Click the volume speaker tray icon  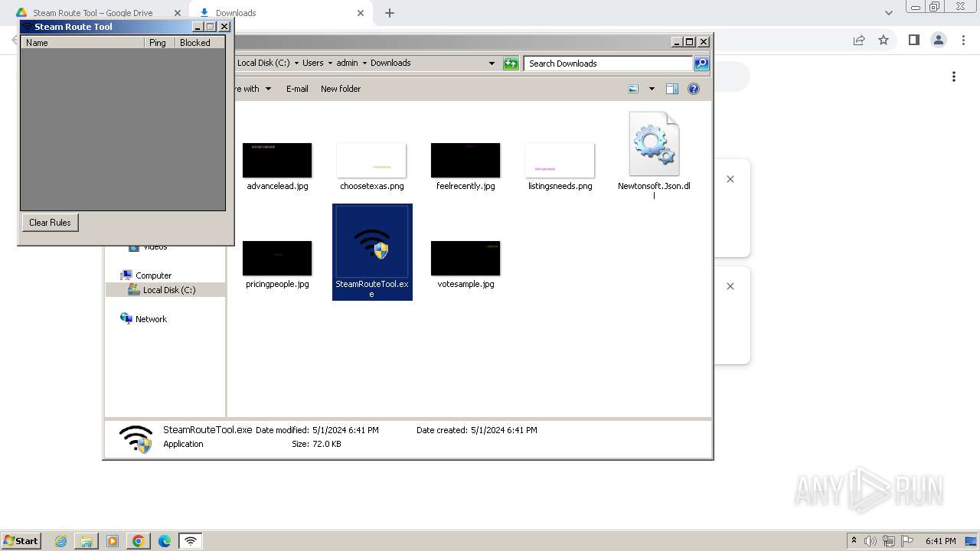871,541
